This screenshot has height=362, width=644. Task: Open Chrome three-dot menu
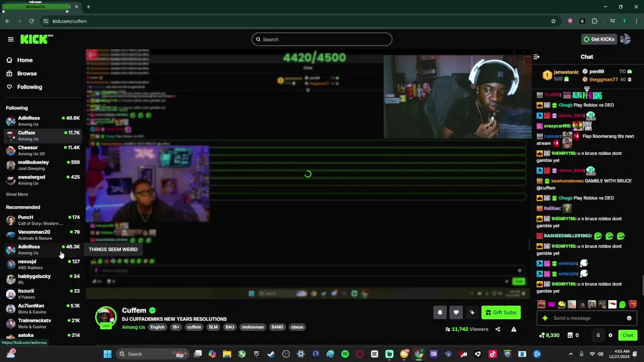(636, 21)
